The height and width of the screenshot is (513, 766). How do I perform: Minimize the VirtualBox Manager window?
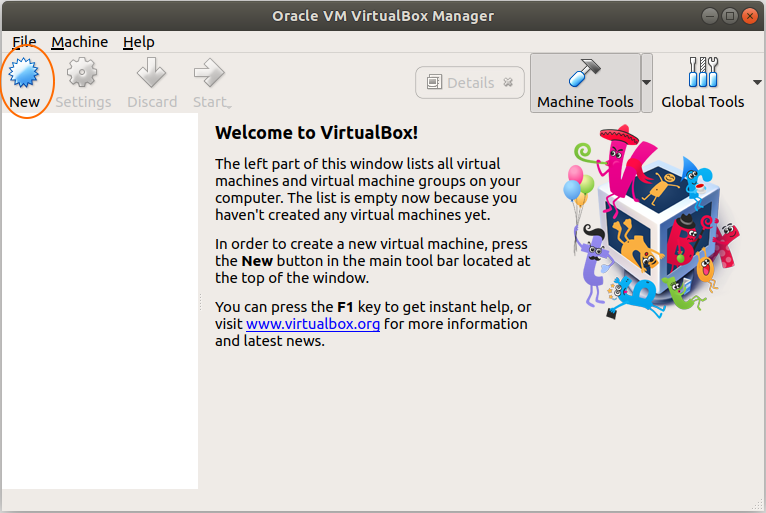coord(710,16)
